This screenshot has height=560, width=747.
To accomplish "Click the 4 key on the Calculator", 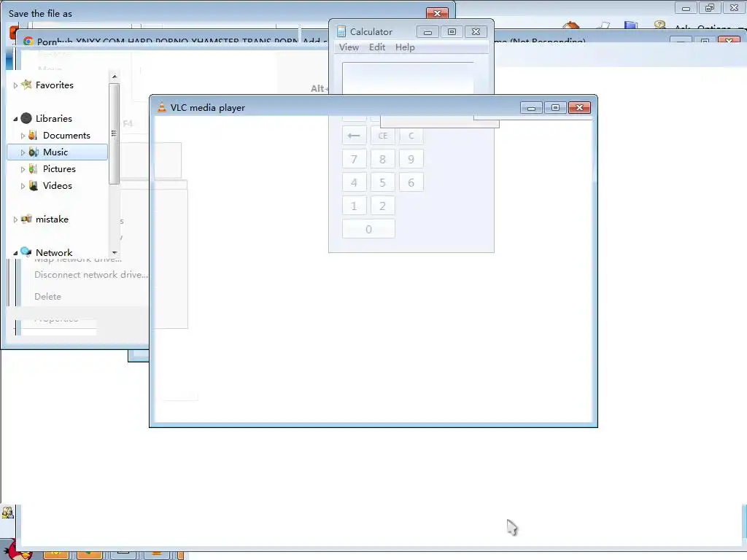I will point(354,182).
